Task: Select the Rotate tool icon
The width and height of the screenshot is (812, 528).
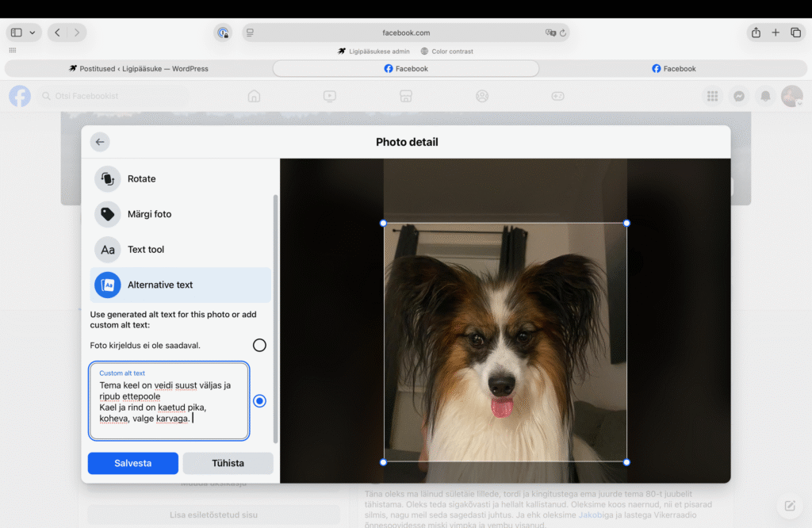Action: 108,178
